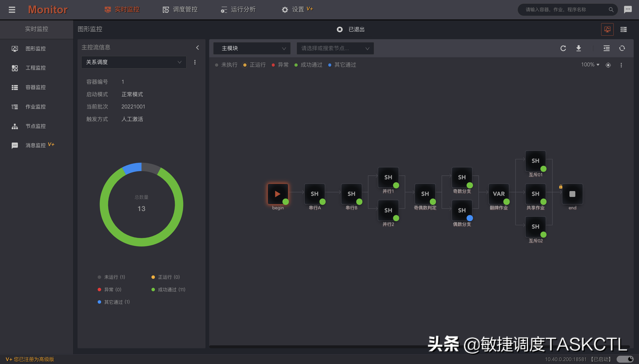Click the indent list icon in toolbar
Image resolution: width=639 pixels, height=364 pixels.
(x=606, y=48)
